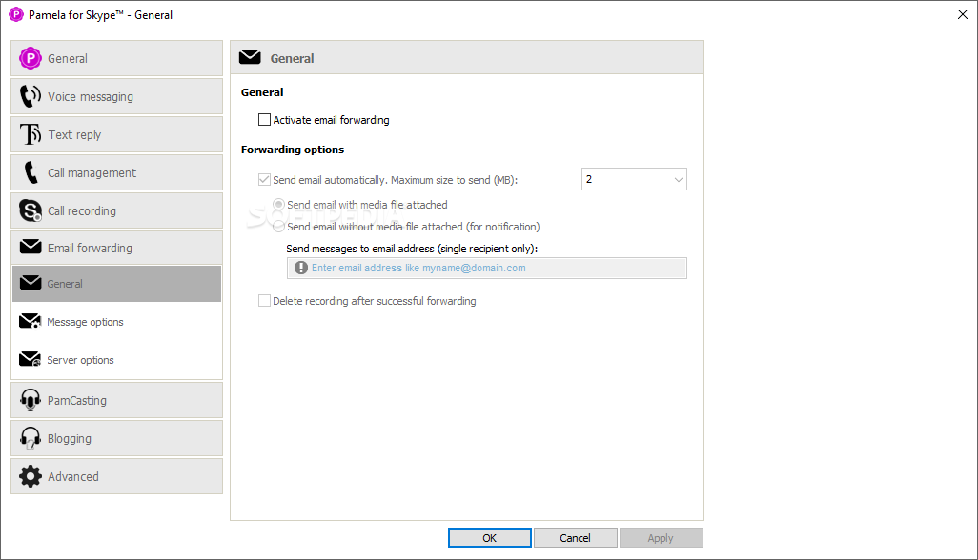Open Advanced gear icon settings
Screen dimensions: 978x560
[x=30, y=476]
